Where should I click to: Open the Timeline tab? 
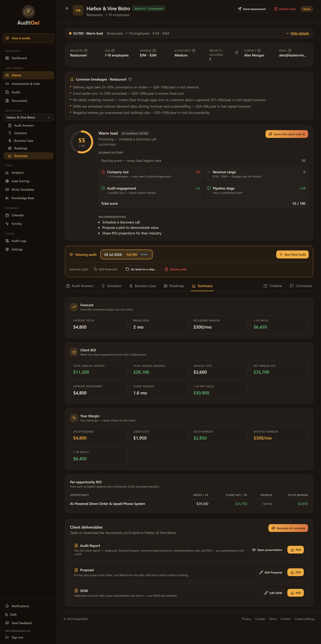pyautogui.click(x=273, y=286)
